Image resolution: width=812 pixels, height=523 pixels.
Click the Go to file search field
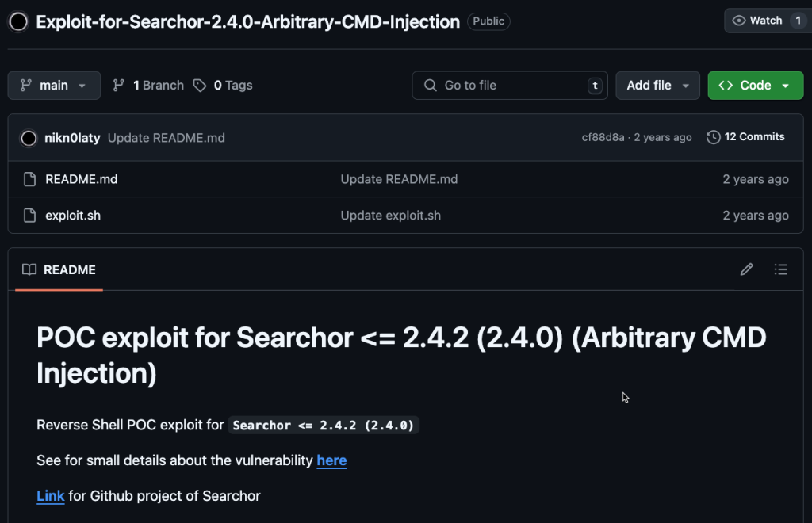(x=507, y=86)
